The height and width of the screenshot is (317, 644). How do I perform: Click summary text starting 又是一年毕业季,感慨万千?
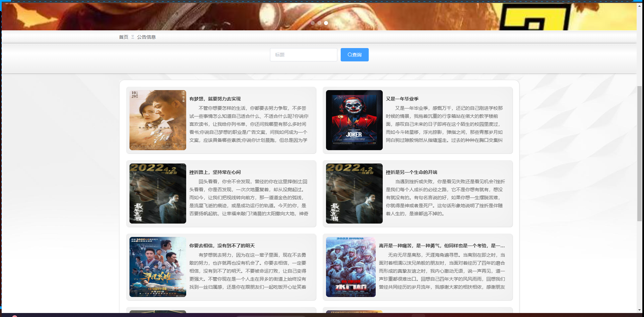[445, 124]
